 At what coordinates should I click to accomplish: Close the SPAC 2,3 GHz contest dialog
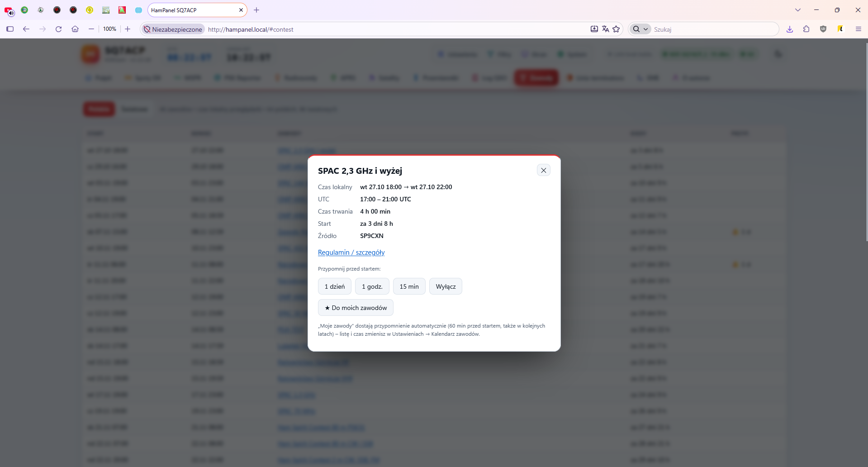click(543, 170)
